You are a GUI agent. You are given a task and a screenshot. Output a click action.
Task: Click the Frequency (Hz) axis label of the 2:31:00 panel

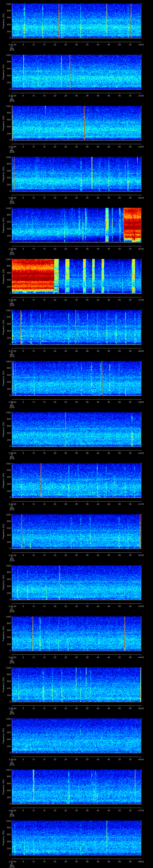3,21
